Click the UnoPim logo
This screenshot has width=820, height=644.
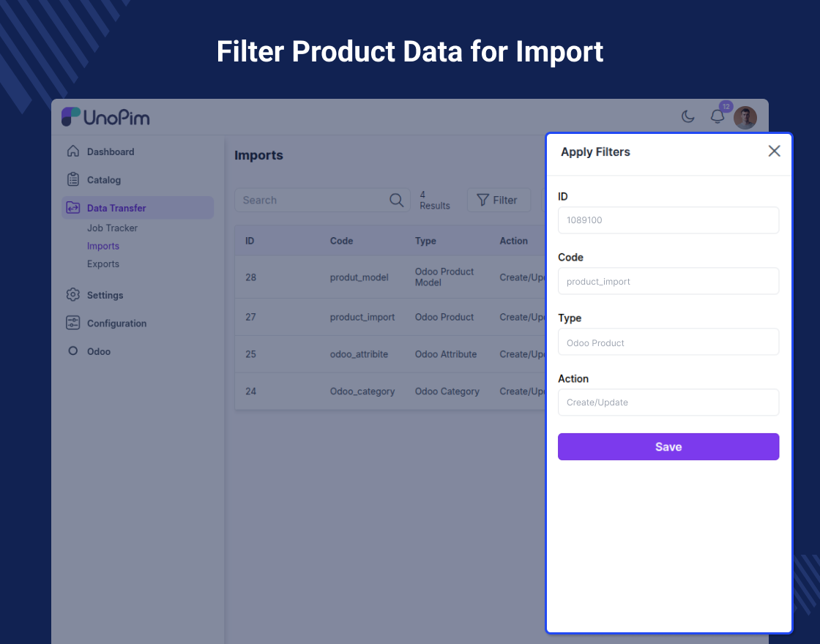pyautogui.click(x=105, y=117)
